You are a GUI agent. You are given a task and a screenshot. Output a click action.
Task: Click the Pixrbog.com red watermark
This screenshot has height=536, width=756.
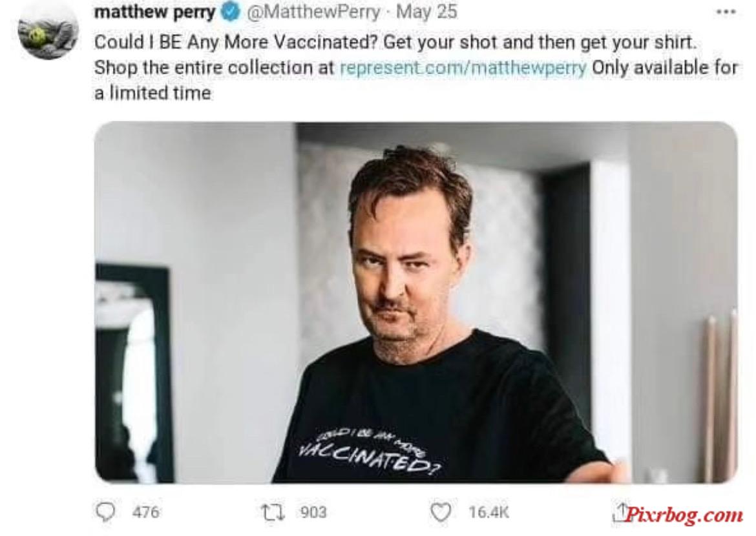pyautogui.click(x=684, y=515)
